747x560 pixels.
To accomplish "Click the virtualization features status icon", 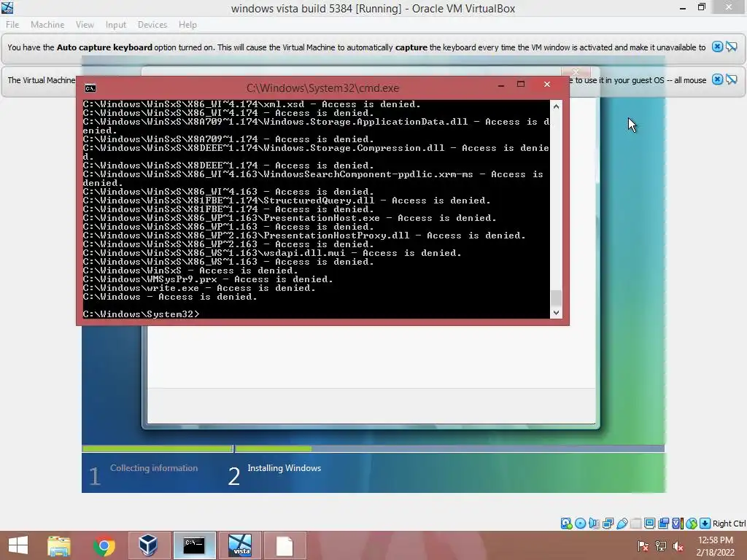I will tap(677, 524).
